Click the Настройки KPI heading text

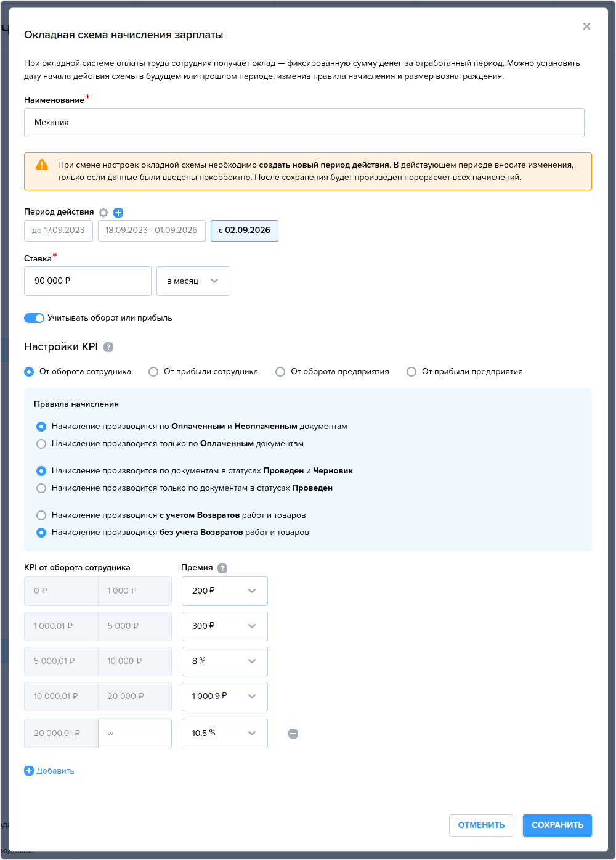[61, 347]
